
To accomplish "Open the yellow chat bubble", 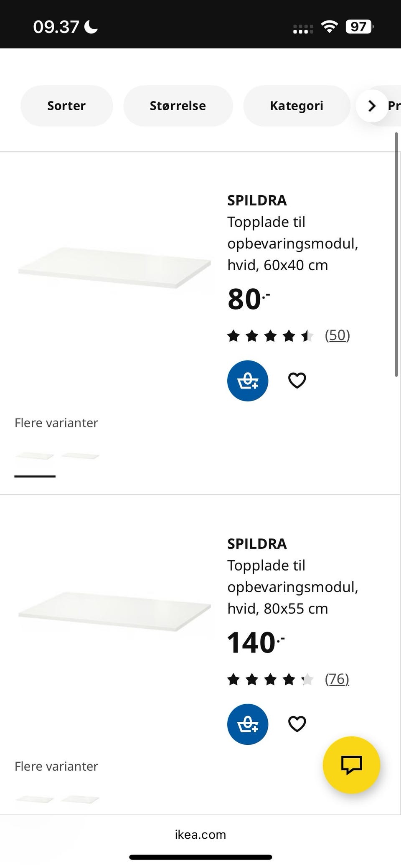I will coord(351,765).
